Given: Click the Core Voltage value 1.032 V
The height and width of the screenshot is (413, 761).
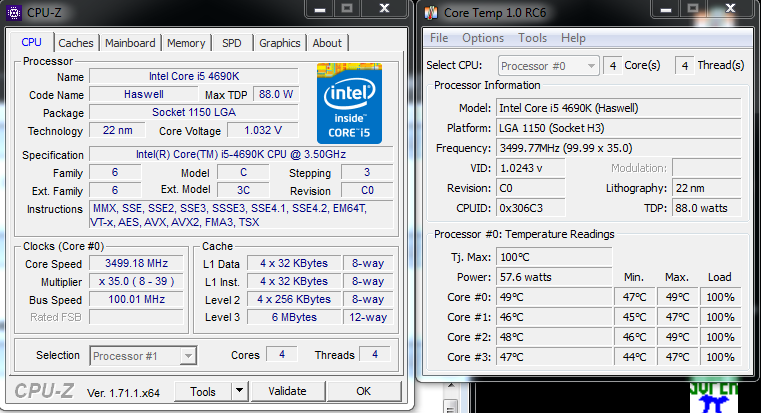Looking at the screenshot, I should pos(263,130).
